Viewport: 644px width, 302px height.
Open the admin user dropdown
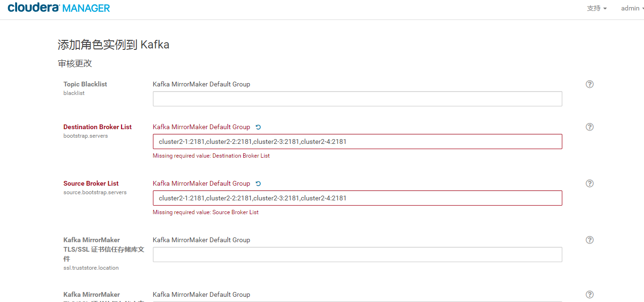[x=633, y=8]
